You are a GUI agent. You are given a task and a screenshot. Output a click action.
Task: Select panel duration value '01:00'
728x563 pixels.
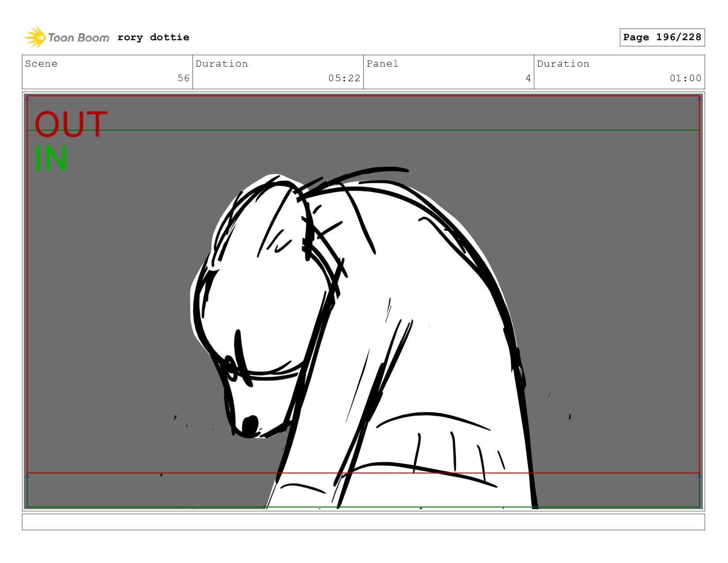tap(685, 78)
